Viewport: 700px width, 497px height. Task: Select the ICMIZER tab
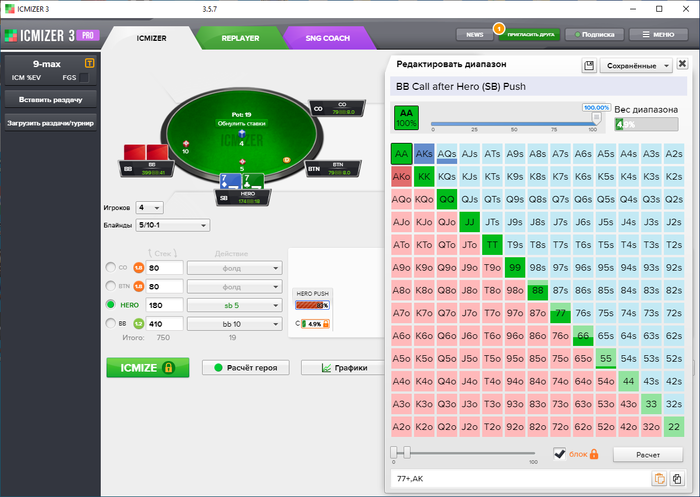[151, 38]
